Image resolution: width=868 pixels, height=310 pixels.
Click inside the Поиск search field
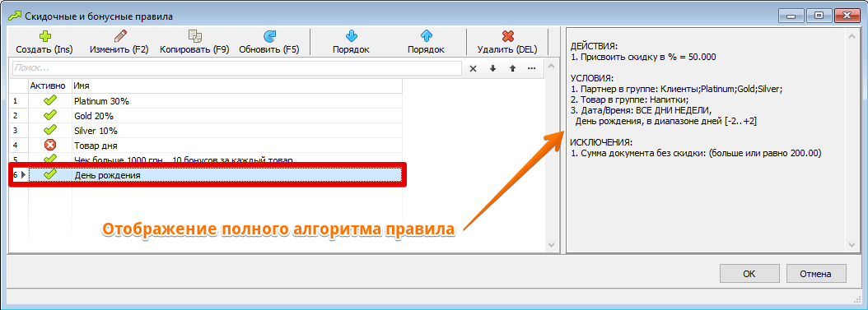[236, 68]
